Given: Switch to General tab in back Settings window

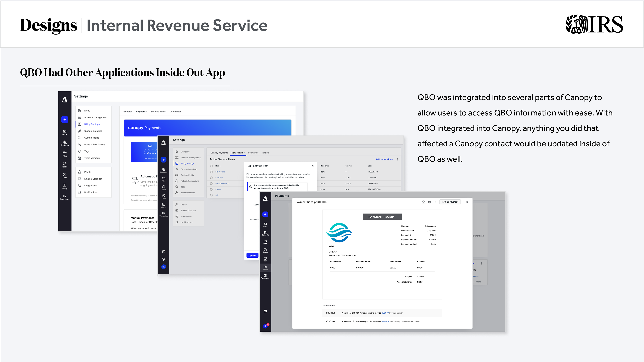Looking at the screenshot, I should (127, 112).
